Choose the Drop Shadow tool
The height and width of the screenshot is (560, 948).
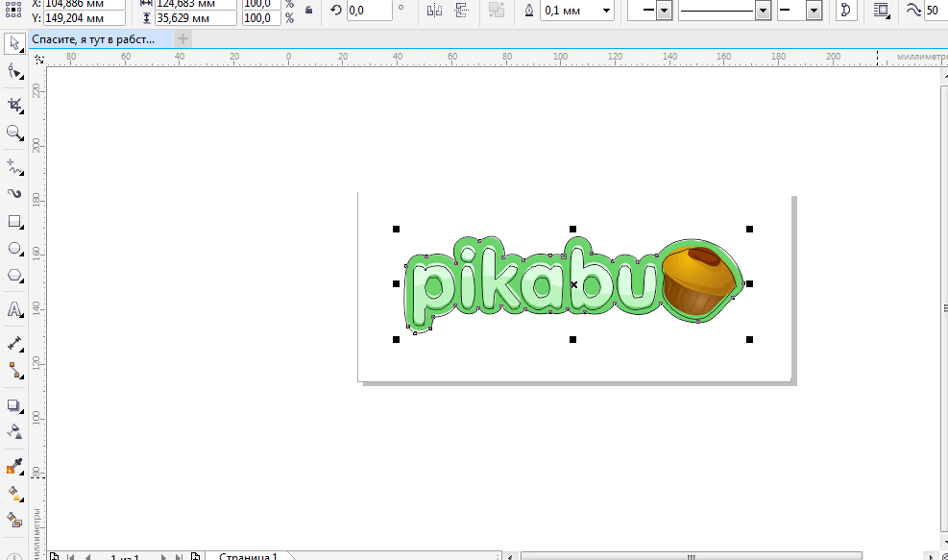14,405
